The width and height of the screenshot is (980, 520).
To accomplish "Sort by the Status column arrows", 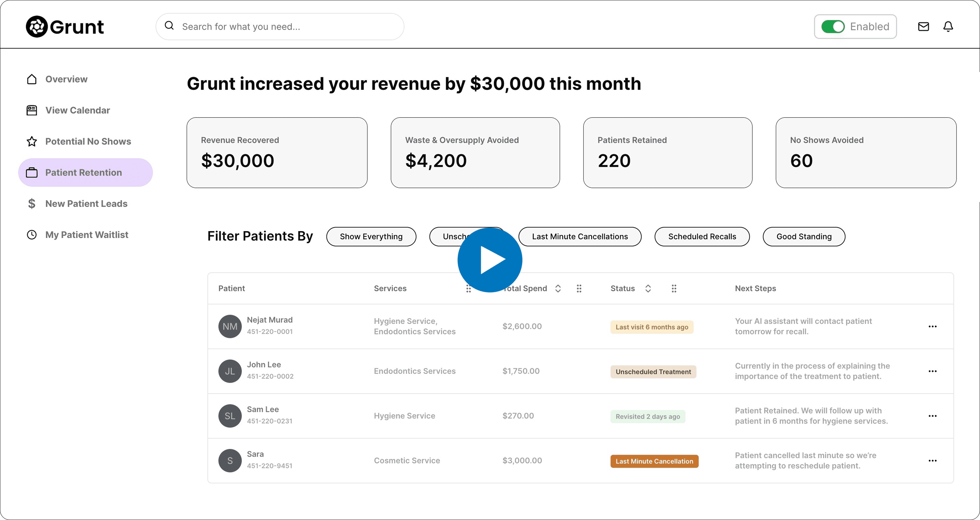I will coord(648,289).
